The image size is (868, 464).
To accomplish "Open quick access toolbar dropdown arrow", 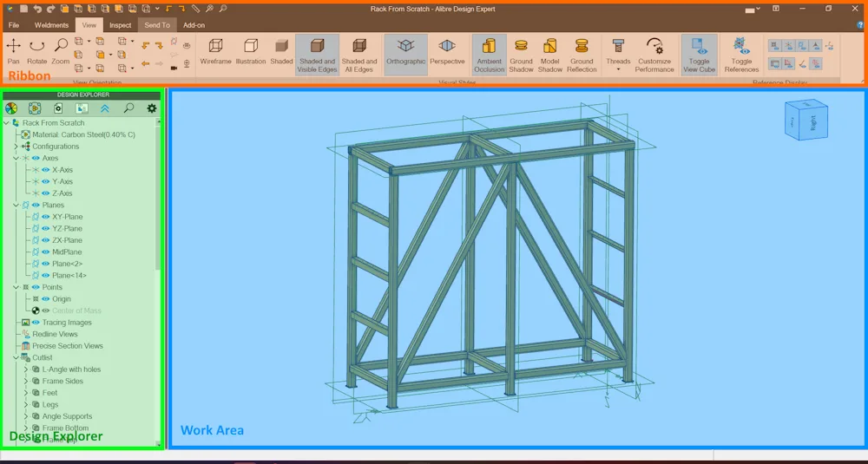I will [158, 9].
